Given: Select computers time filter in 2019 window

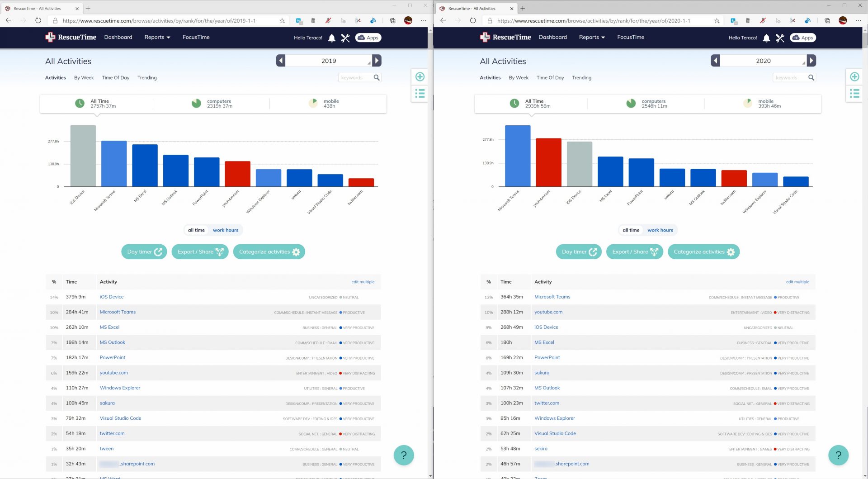Looking at the screenshot, I should coord(212,104).
